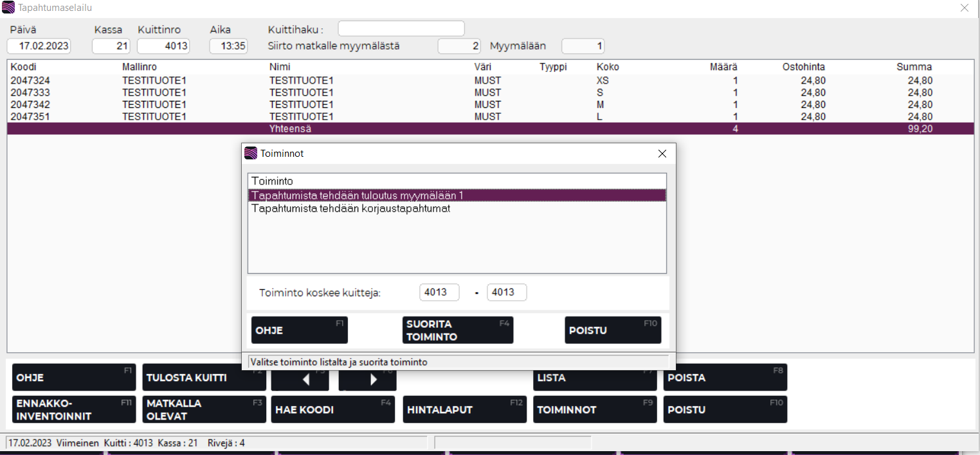Open OHJE help in Toiminnot dialog

coord(299,330)
